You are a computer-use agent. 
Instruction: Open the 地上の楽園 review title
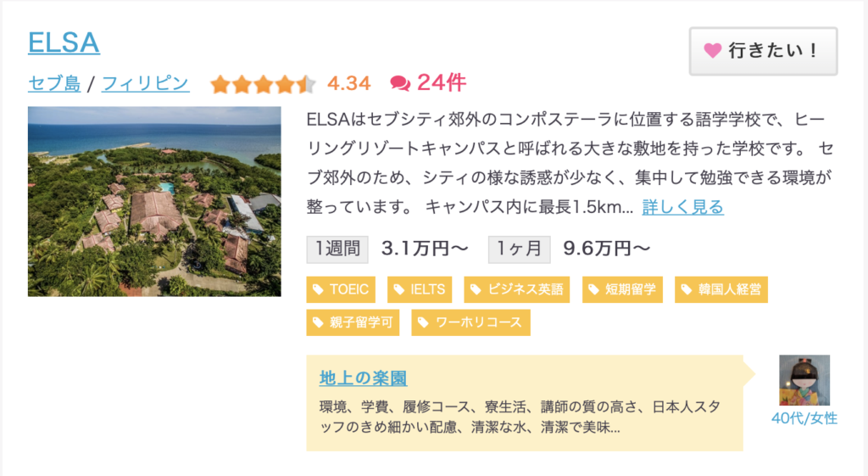pyautogui.click(x=363, y=378)
